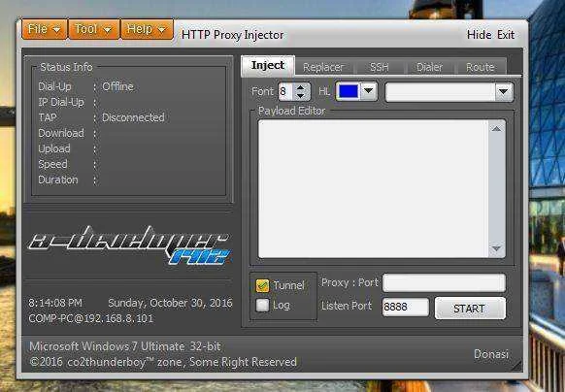Click Hide in the title bar

[479, 35]
